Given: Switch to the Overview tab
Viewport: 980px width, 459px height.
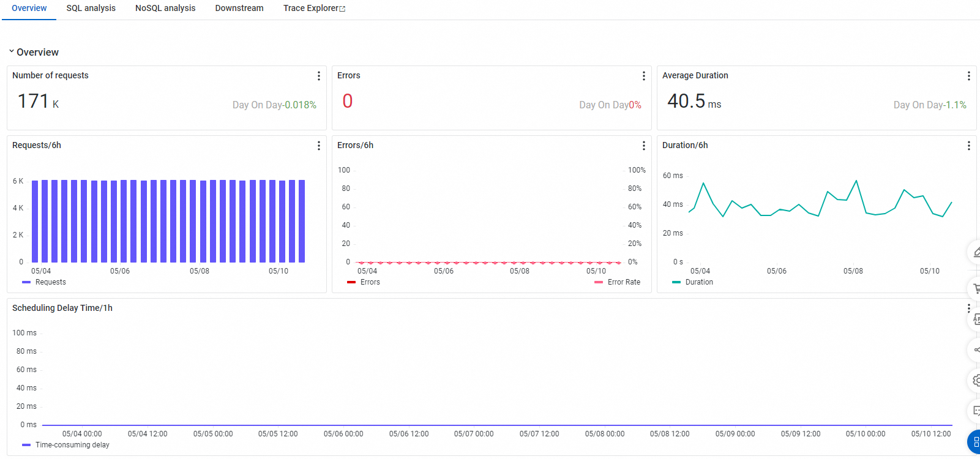Looking at the screenshot, I should click(x=29, y=8).
